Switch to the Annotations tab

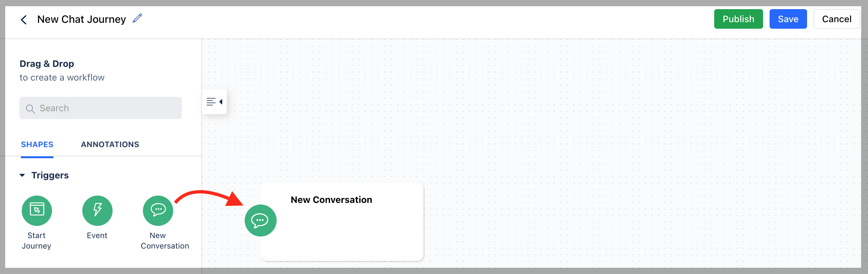(x=110, y=145)
